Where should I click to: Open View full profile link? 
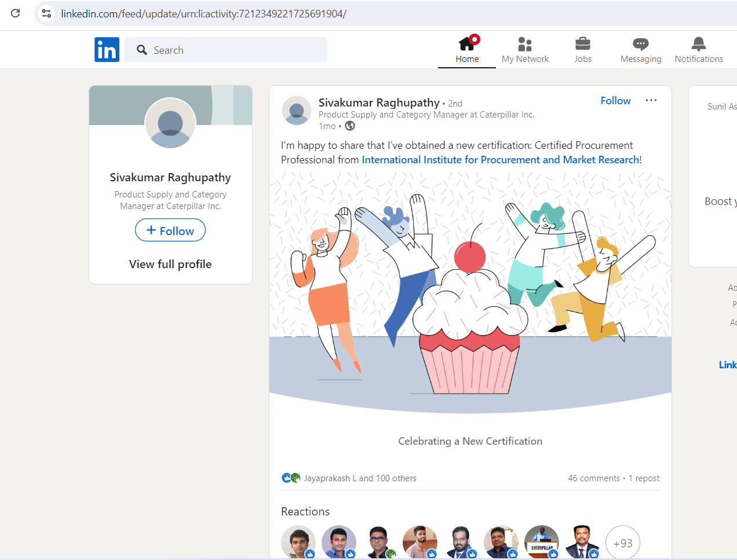coord(170,264)
